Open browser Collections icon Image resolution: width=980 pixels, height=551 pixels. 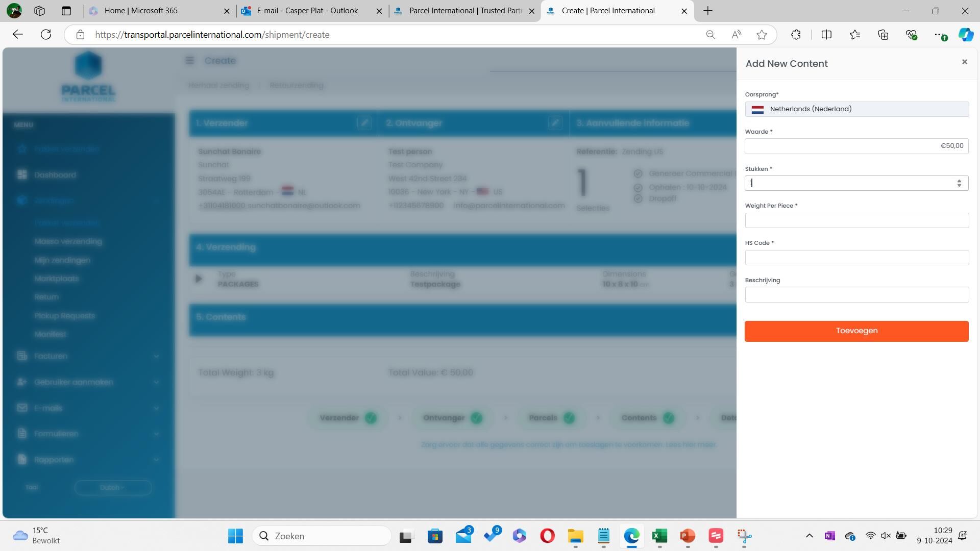click(x=883, y=35)
